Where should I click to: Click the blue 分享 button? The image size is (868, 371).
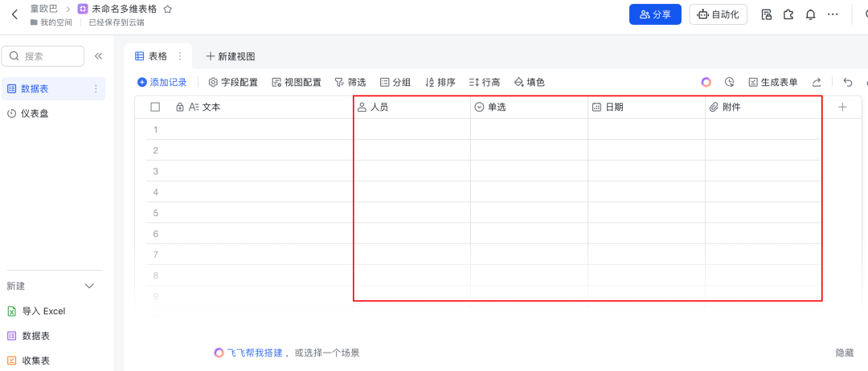[655, 14]
